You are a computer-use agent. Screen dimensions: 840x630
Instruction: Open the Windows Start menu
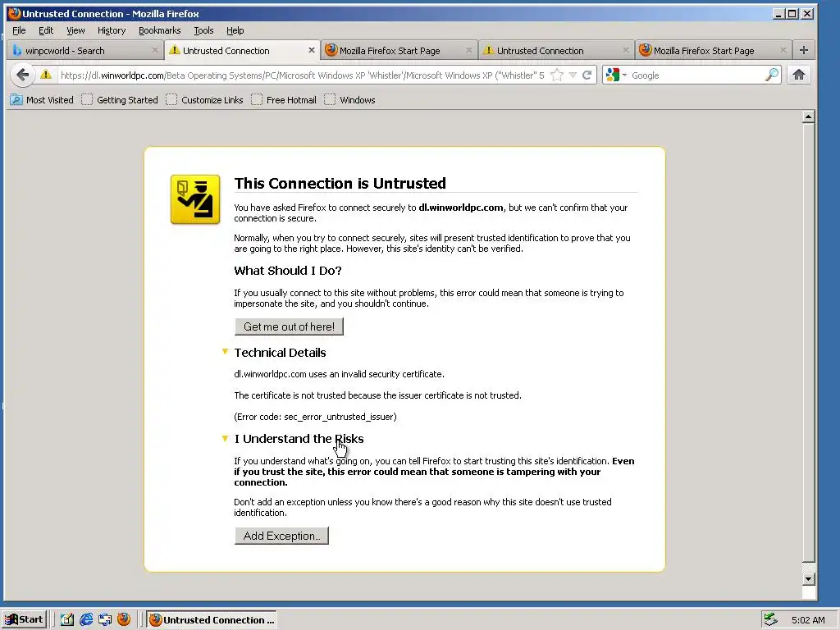24,620
